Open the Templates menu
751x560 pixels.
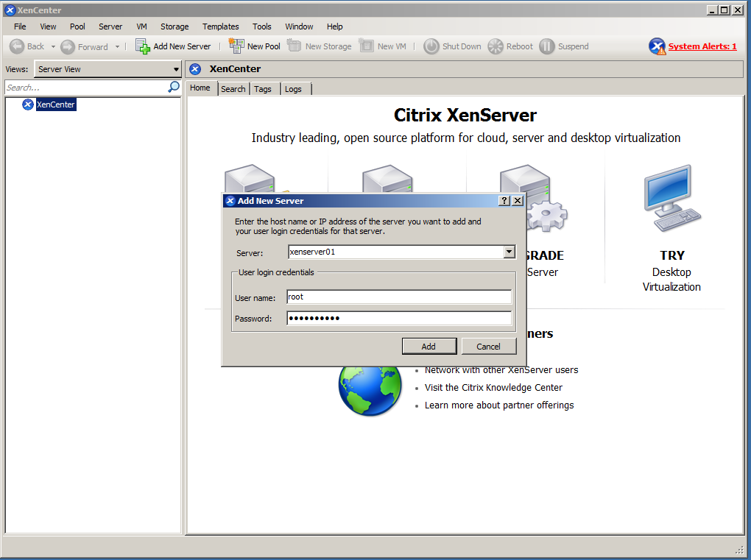click(220, 26)
